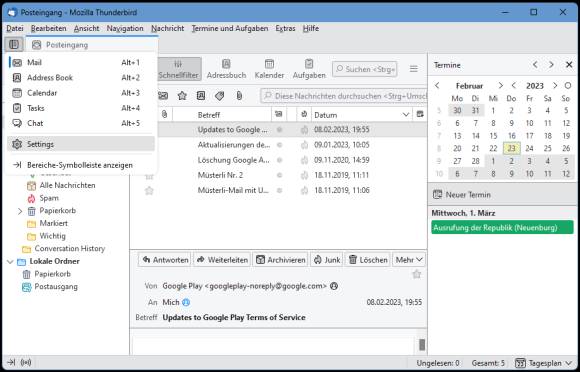The height and width of the screenshot is (372, 580).
Task: Open the Mehr dropdown
Action: click(x=409, y=260)
